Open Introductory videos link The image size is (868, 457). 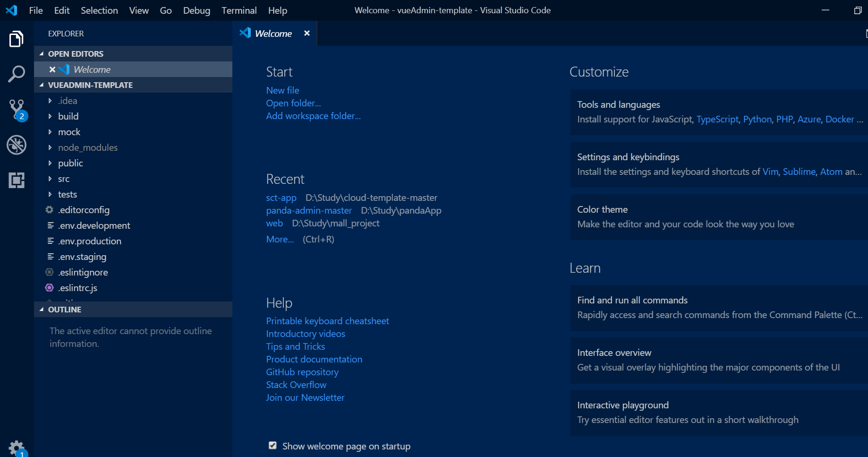pyautogui.click(x=306, y=334)
